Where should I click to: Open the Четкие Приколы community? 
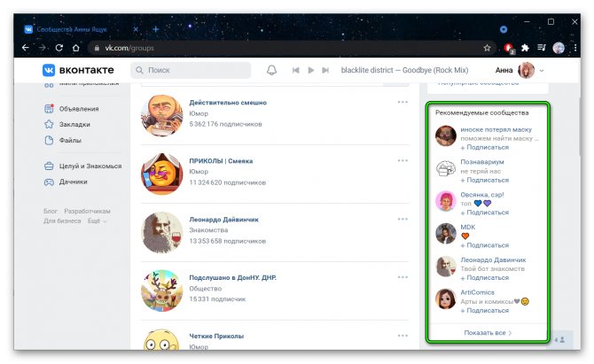tap(216, 336)
